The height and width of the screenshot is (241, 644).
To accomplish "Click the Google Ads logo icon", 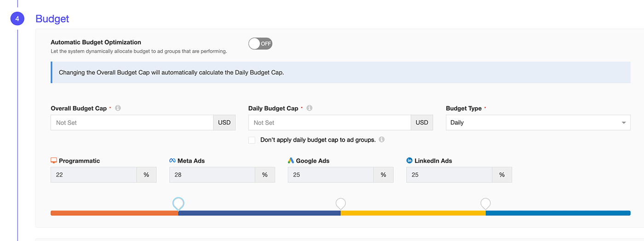I will click(291, 161).
